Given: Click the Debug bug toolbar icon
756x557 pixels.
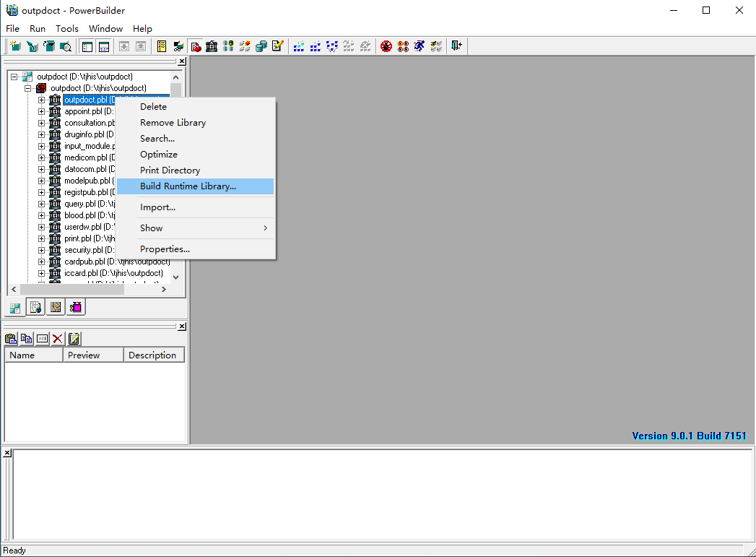Looking at the screenshot, I should pyautogui.click(x=386, y=46).
